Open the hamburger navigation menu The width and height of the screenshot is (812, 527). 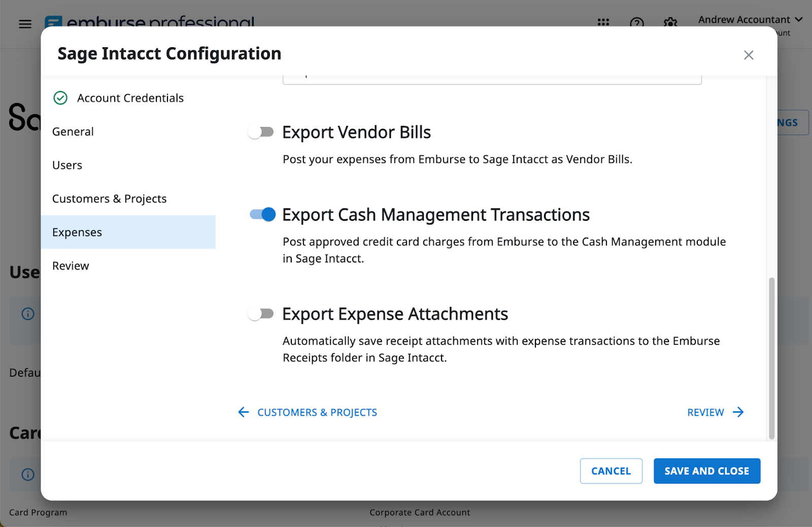(25, 24)
